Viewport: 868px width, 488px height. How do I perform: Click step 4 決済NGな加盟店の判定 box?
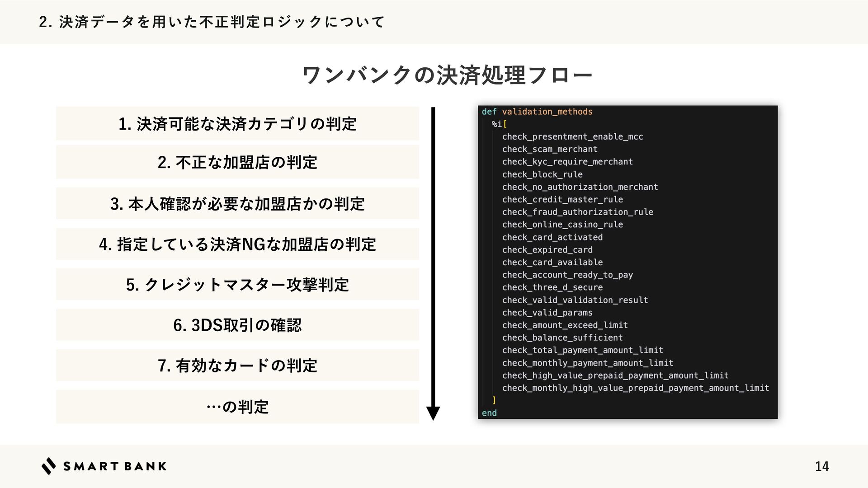(237, 244)
